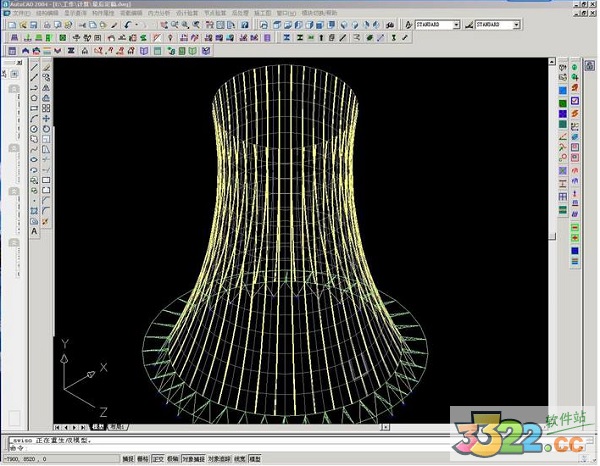Activate the Rotate modify tool

(x=47, y=129)
